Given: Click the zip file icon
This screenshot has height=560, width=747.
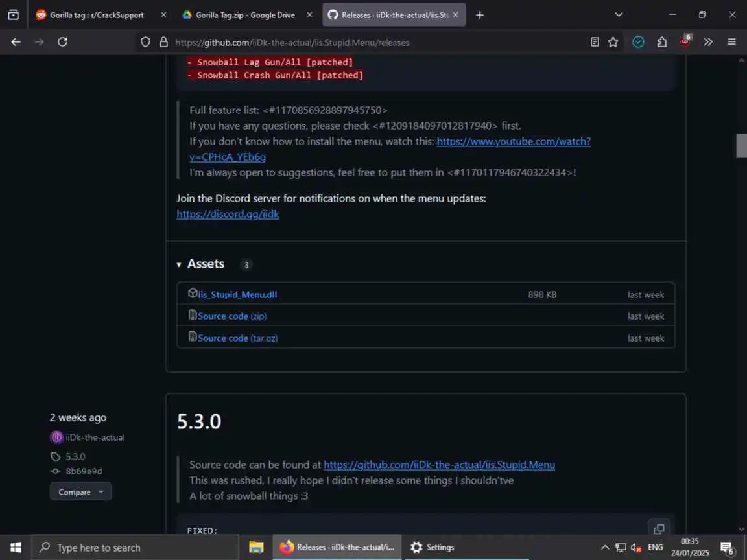Looking at the screenshot, I should click(193, 315).
